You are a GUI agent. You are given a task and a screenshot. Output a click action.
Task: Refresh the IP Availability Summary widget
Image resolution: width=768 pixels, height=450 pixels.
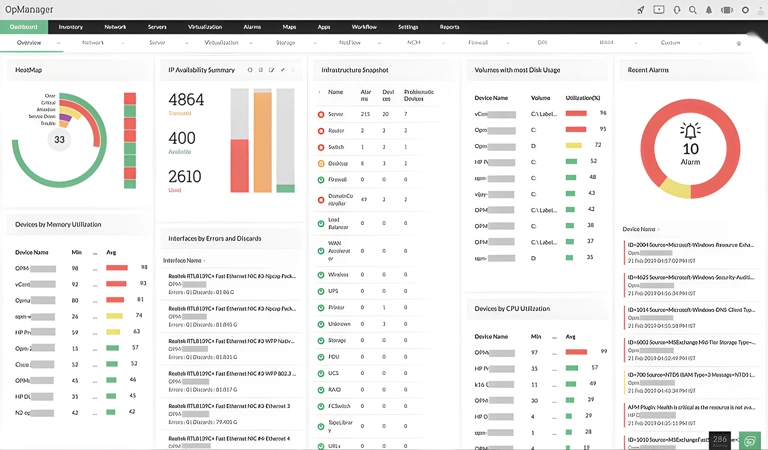[x=250, y=70]
